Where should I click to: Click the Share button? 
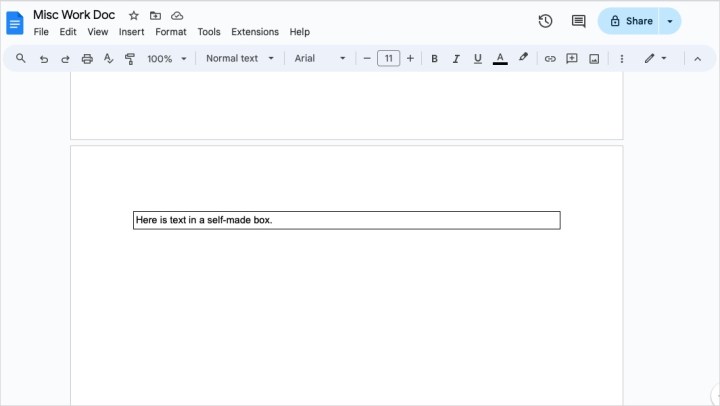tap(630, 21)
